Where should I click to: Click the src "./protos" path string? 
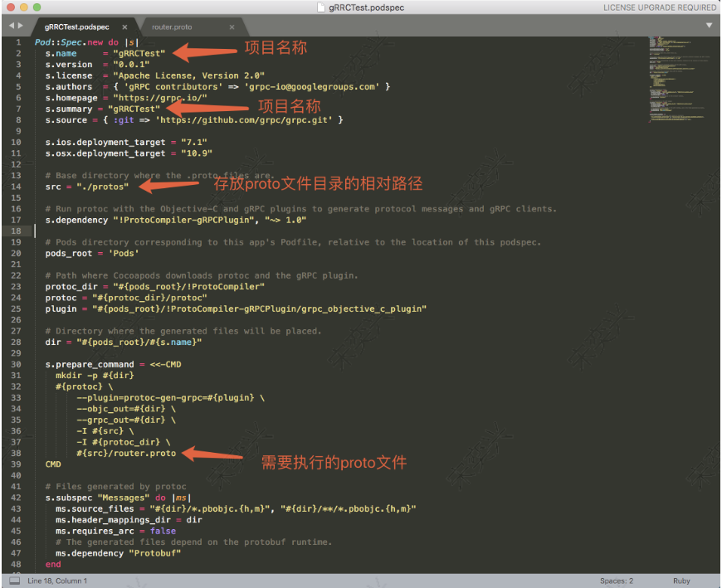102,187
